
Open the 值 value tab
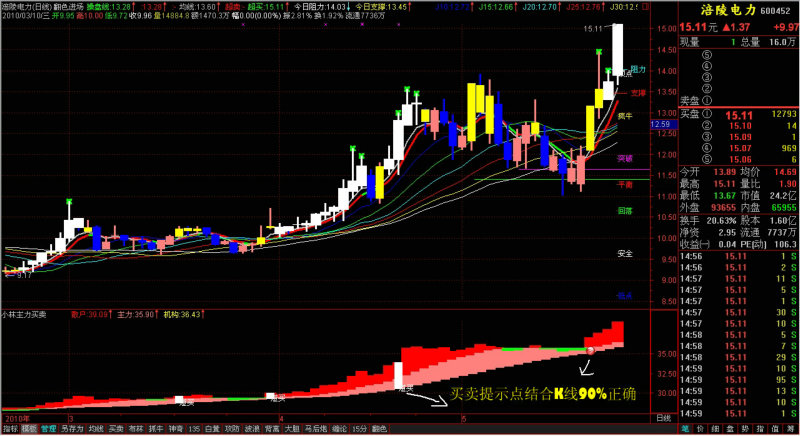pos(775,429)
